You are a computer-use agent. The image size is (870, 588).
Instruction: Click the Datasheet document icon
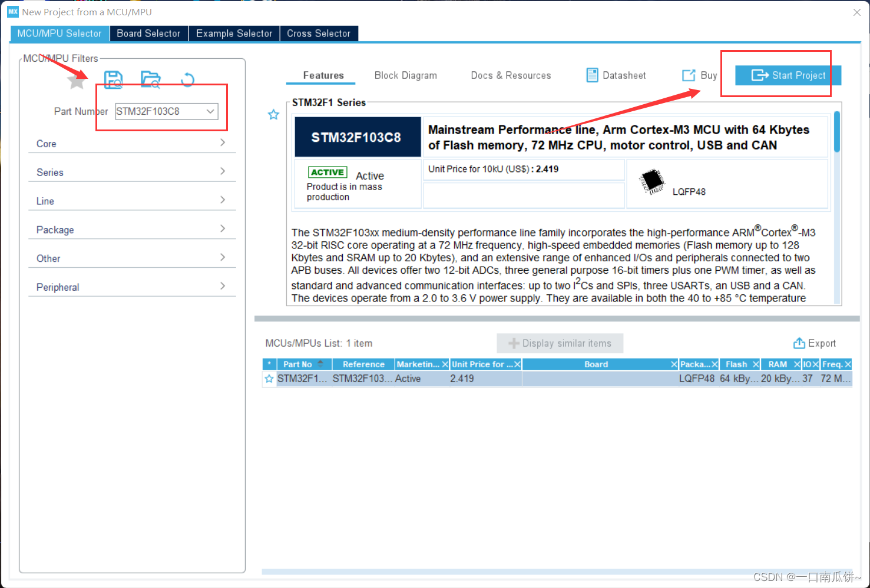pyautogui.click(x=592, y=75)
